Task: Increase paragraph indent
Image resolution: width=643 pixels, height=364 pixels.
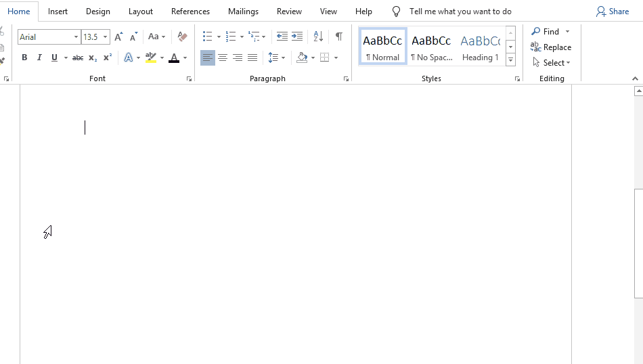Action: coord(297,37)
